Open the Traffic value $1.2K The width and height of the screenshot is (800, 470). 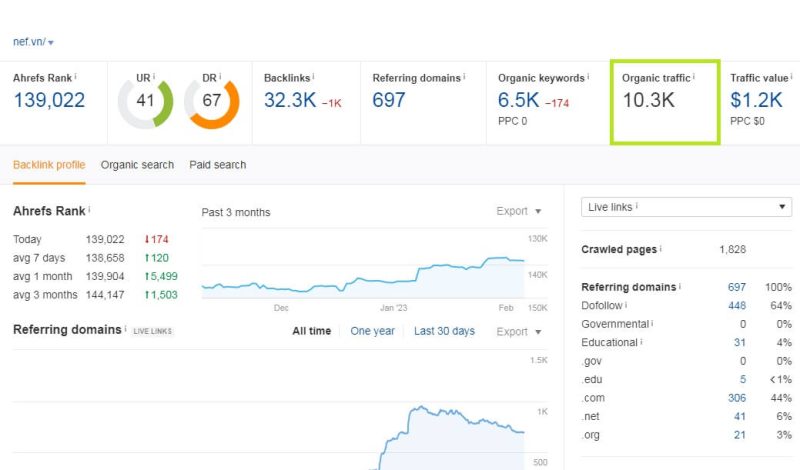(x=756, y=100)
